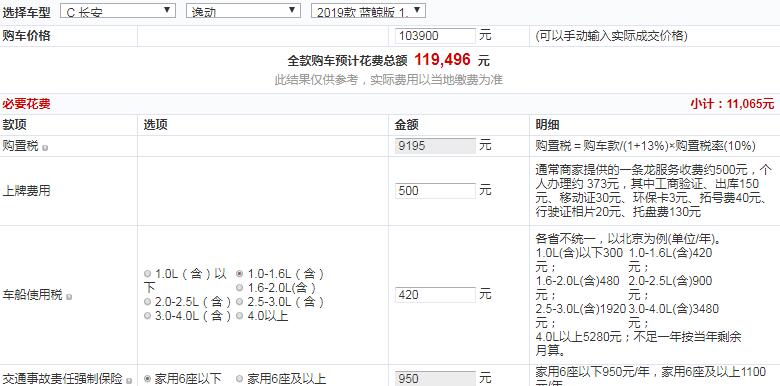Screen dimensions: 780x386
Task: Select the 家用6座及以上 radio button
Action: 239,379
